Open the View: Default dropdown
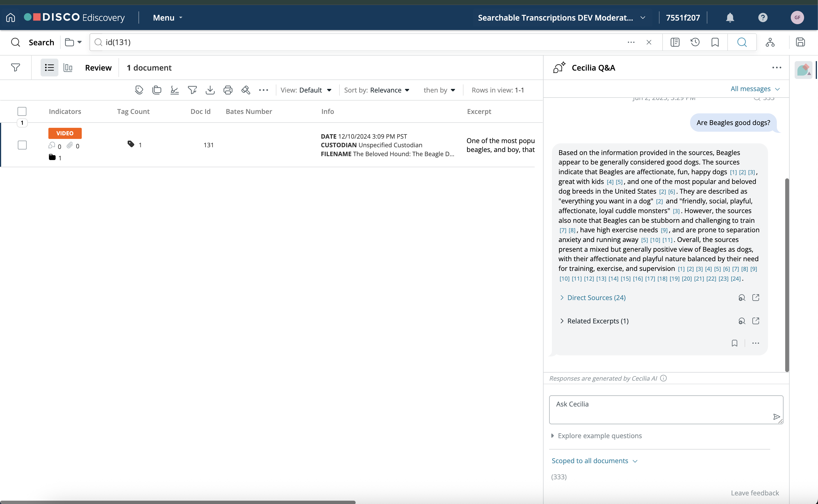 point(306,90)
